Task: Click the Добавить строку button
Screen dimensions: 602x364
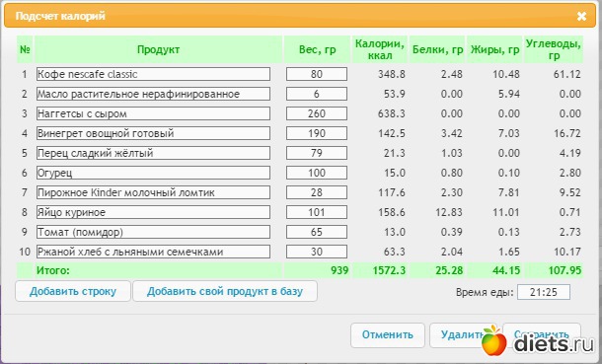Action: pos(73,291)
